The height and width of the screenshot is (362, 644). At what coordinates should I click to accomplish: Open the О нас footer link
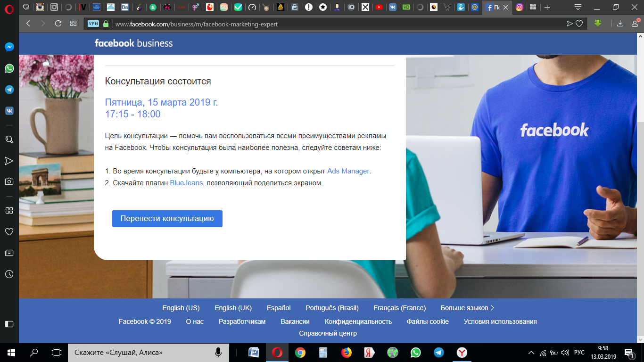pyautogui.click(x=195, y=321)
